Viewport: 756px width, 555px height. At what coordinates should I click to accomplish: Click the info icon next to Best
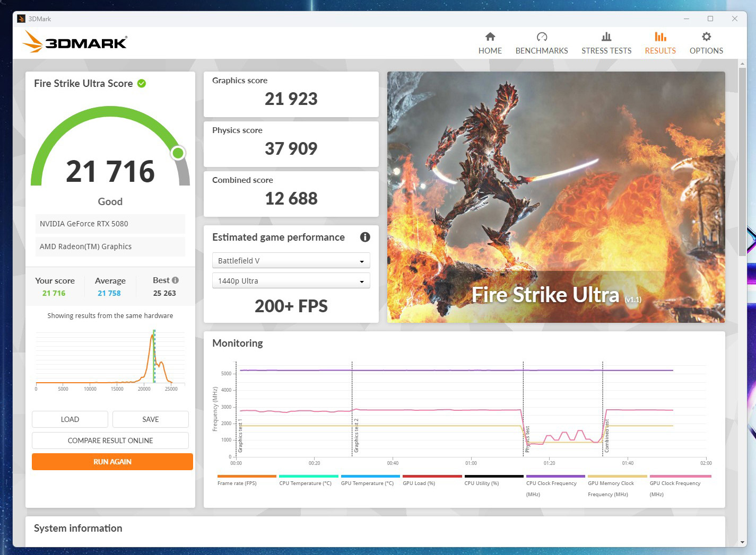click(176, 280)
